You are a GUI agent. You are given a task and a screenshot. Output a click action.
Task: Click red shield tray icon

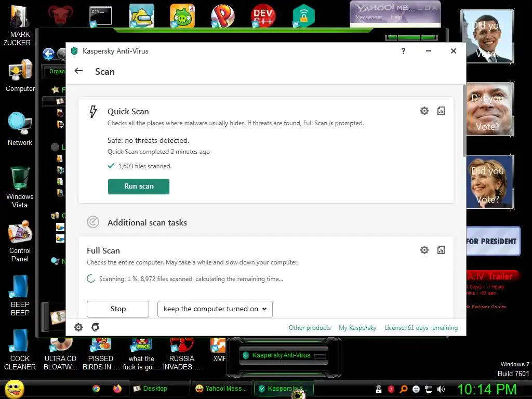point(391,389)
